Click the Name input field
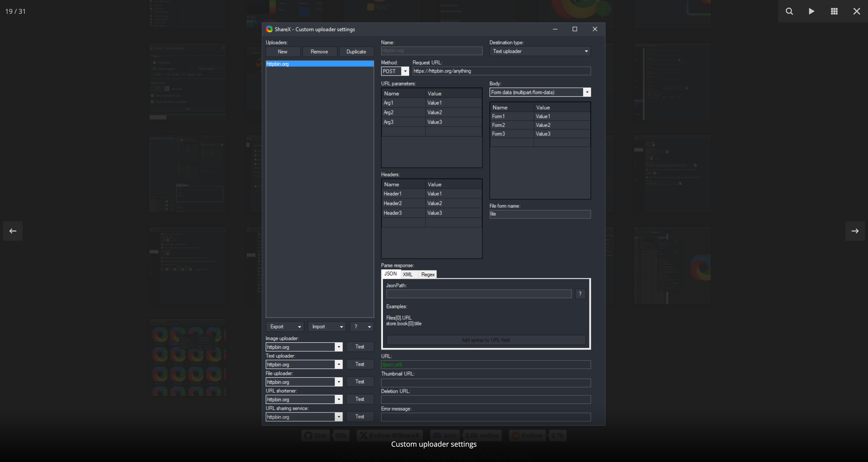 click(432, 51)
